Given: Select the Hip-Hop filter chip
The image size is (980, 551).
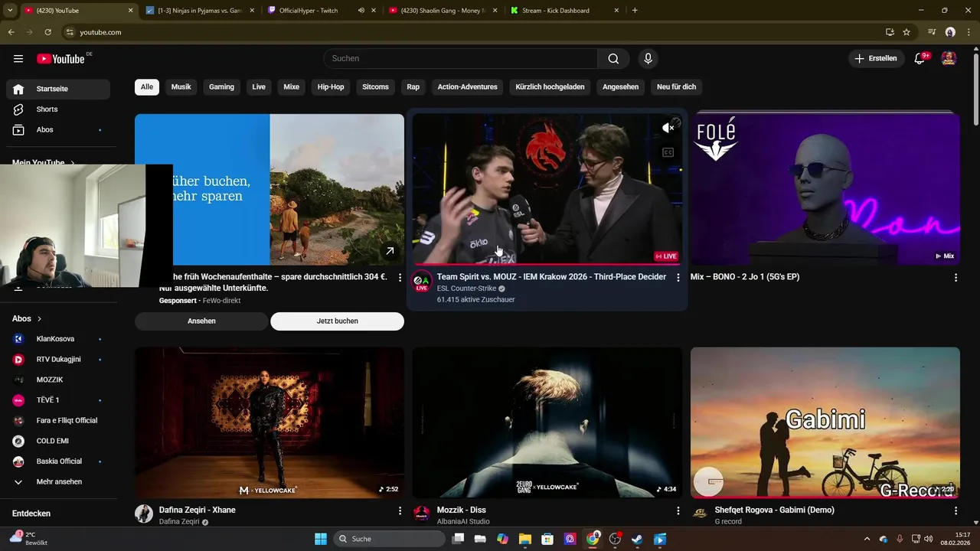Looking at the screenshot, I should pos(331,87).
